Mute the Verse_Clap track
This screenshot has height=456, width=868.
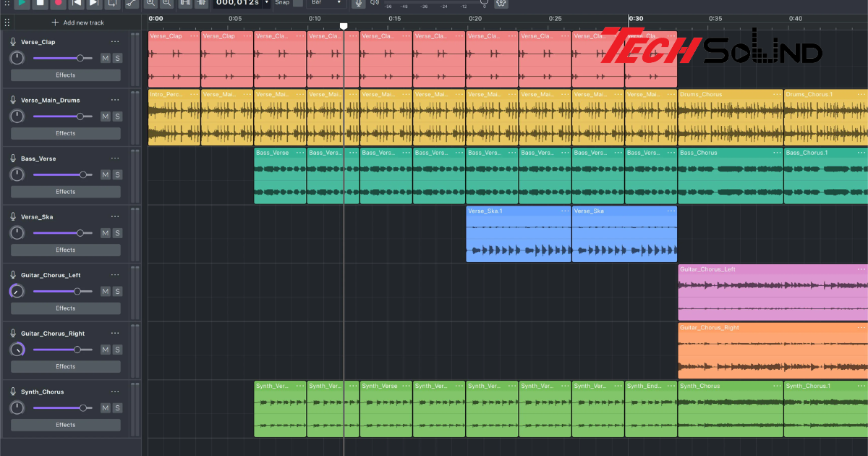(105, 58)
